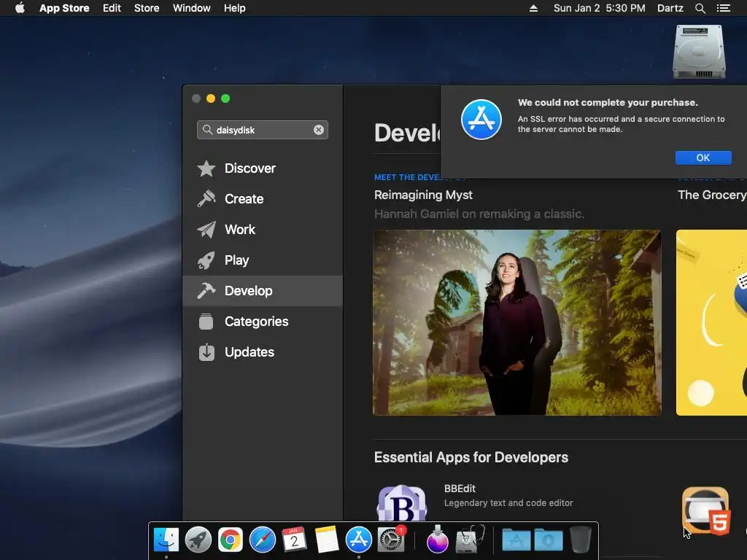Launch Safari from the Dock

pos(263,540)
